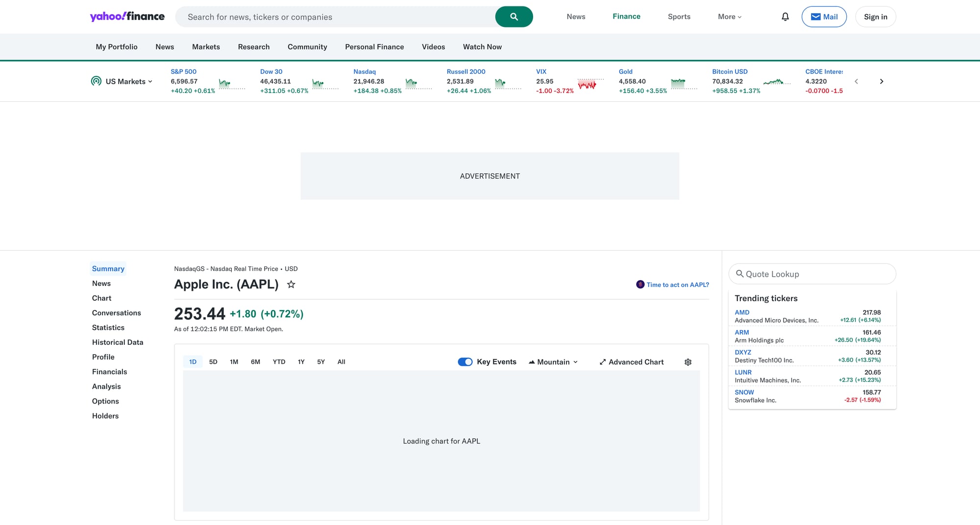Screen dimensions: 980x525
Task: Open chart settings gear icon
Action: (x=688, y=362)
